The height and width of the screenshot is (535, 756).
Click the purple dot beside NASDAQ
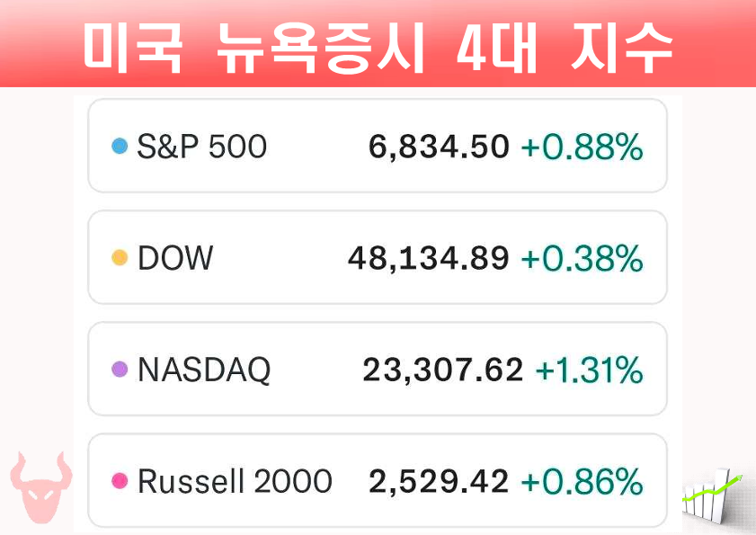(x=119, y=370)
